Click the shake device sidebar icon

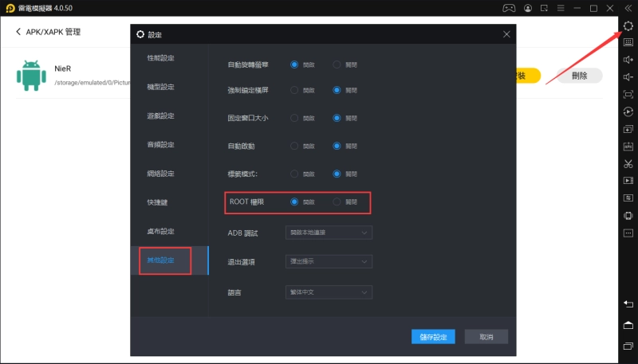[x=628, y=216]
